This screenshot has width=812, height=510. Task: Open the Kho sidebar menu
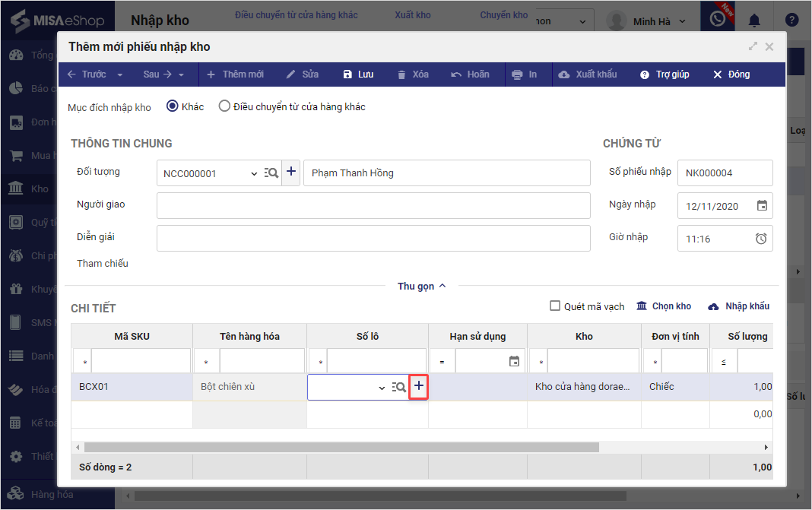tap(29, 188)
